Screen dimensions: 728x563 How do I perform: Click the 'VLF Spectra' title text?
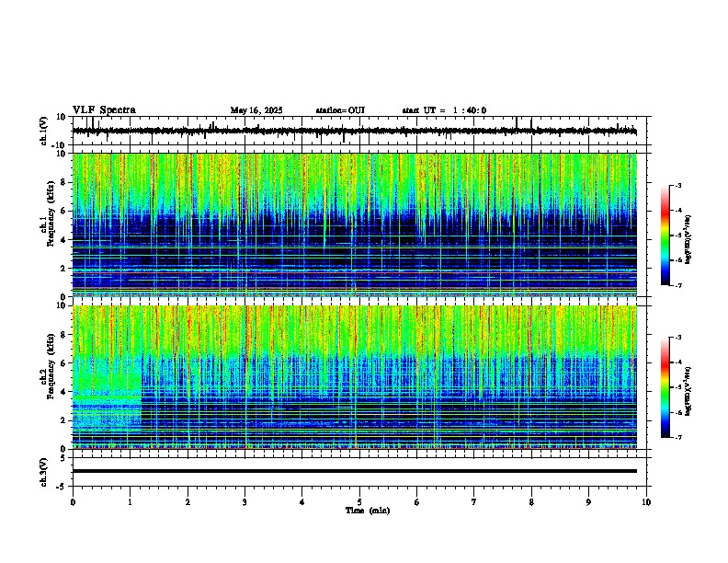pos(104,110)
